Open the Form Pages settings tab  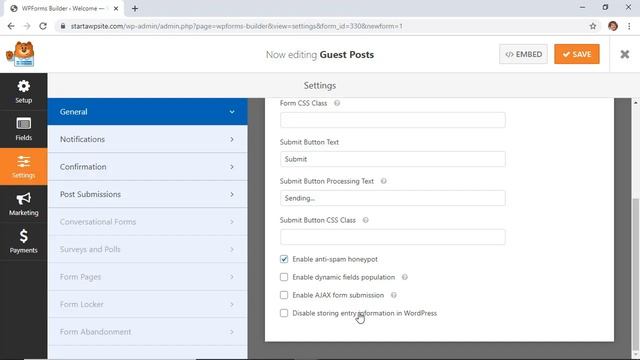coord(147,277)
